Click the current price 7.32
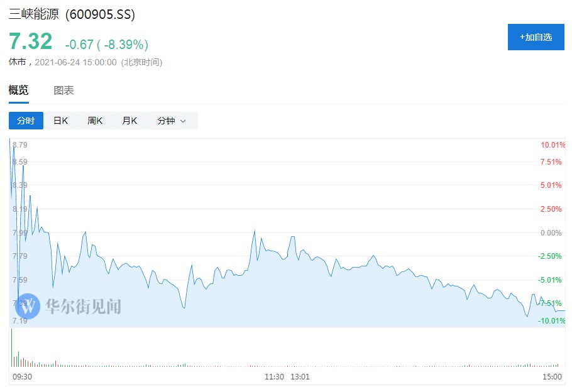The image size is (572, 392). [30, 41]
